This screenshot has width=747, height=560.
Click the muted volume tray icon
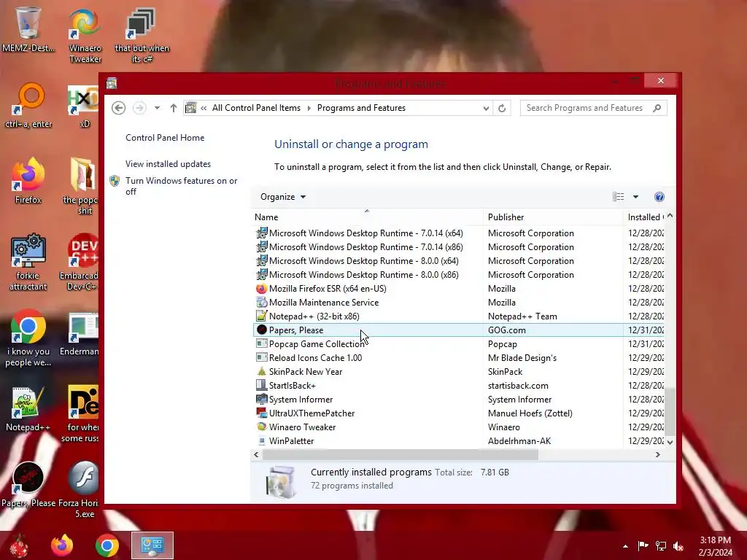[x=678, y=545]
